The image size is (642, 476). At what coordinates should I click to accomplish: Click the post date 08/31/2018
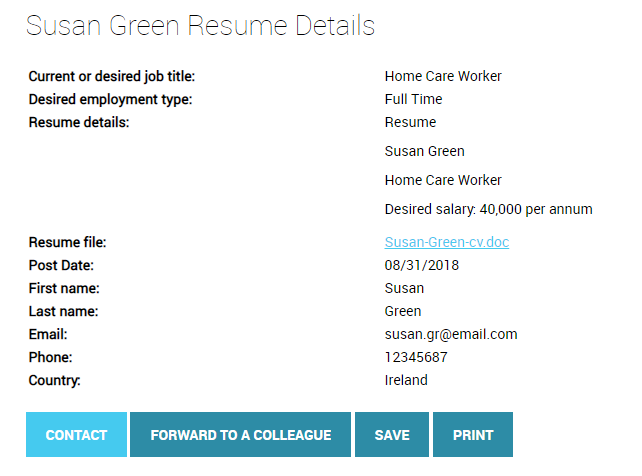pyautogui.click(x=422, y=265)
